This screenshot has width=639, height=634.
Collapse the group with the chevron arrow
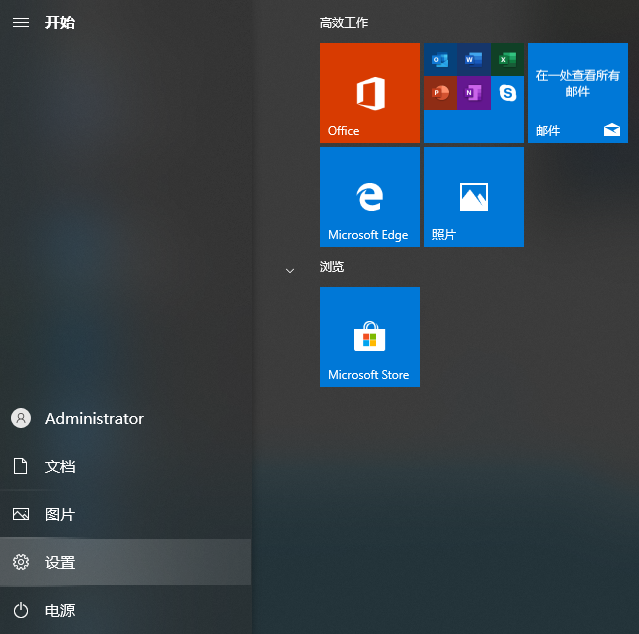290,270
